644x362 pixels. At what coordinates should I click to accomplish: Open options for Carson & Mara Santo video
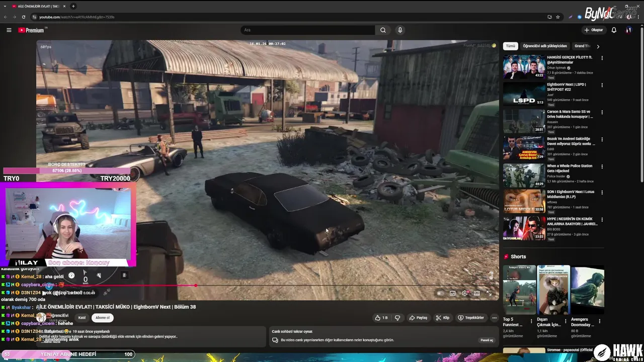pos(602,112)
